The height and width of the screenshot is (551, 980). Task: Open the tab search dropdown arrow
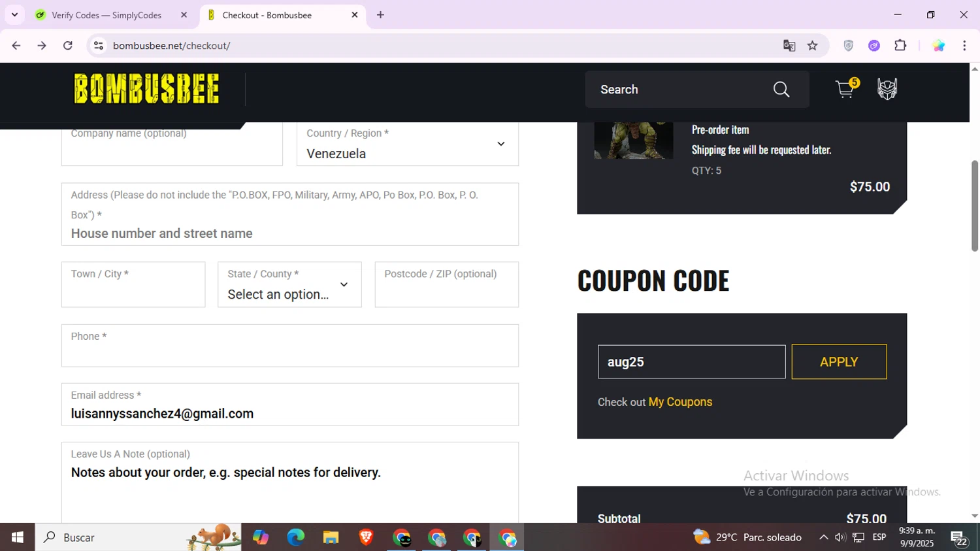point(14,15)
